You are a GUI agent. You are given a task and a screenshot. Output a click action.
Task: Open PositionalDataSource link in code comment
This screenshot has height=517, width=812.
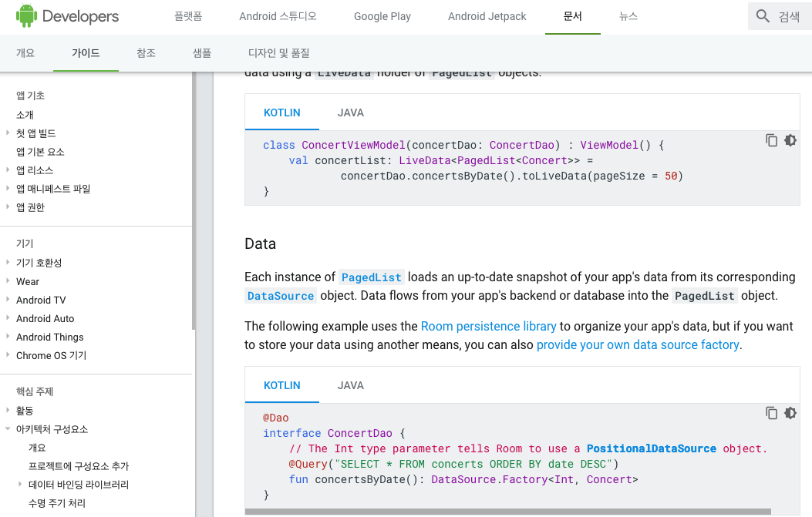click(x=652, y=448)
